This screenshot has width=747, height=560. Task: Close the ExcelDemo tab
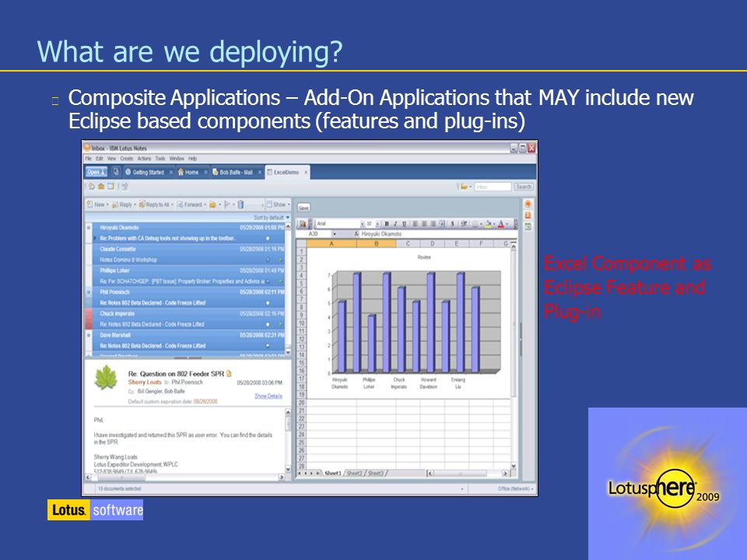(306, 173)
